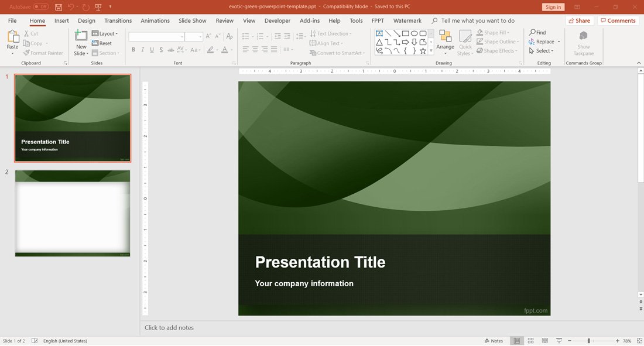Select the slide 2 thumbnail

point(73,213)
